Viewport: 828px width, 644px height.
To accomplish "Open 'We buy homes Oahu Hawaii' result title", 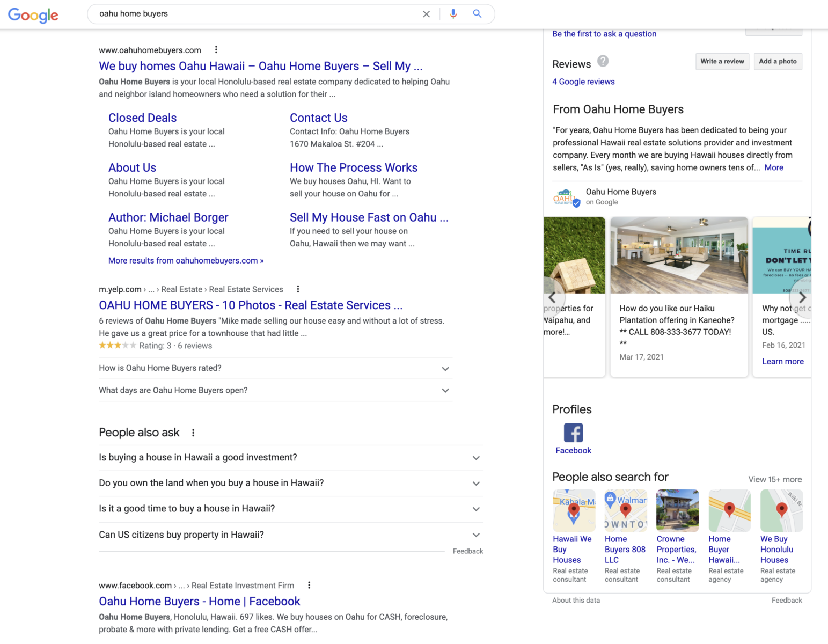I will point(261,66).
